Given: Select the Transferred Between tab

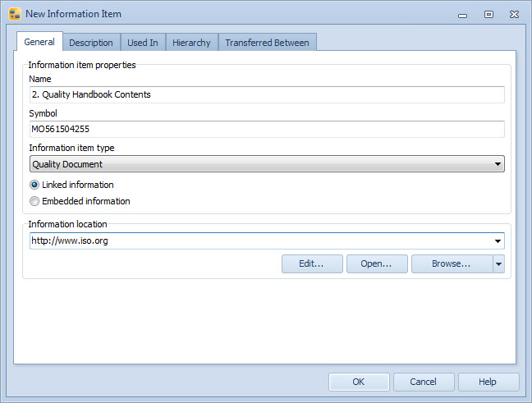Looking at the screenshot, I should tap(267, 43).
